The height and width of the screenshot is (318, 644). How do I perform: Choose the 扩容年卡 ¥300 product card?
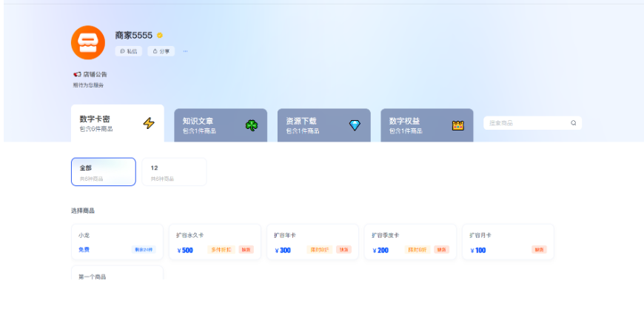click(x=312, y=242)
